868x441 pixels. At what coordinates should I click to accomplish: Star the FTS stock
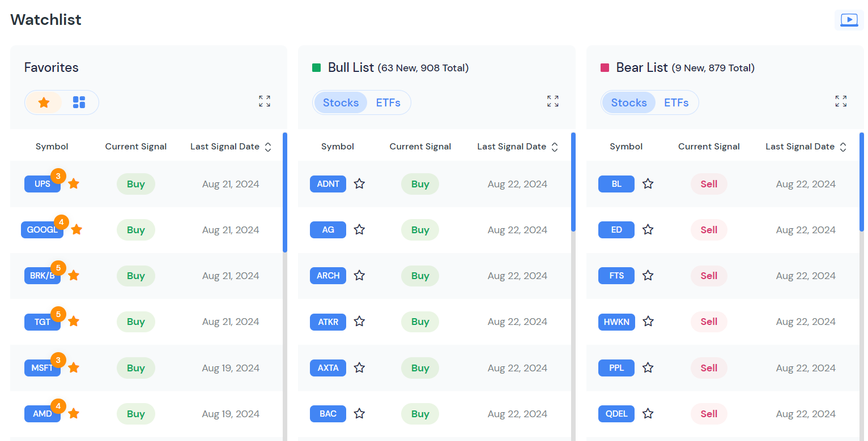[648, 276]
